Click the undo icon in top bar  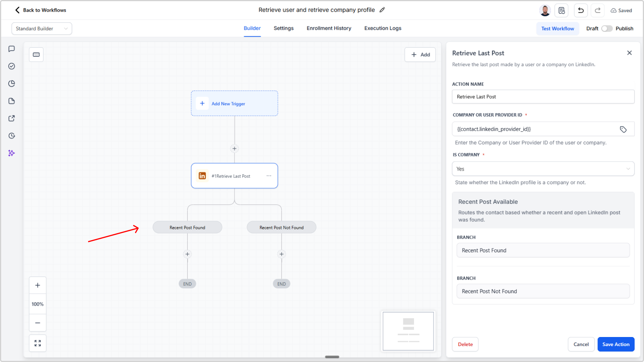click(x=580, y=10)
